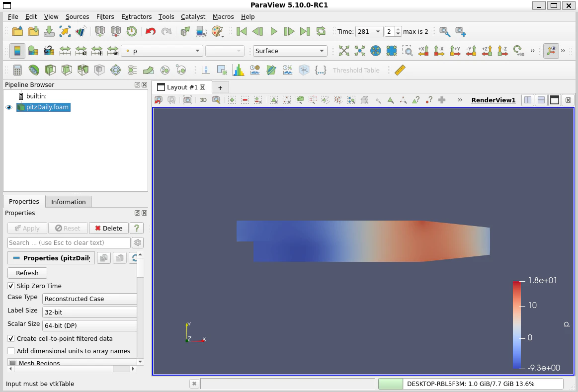Set view direction to -Z
The width and height of the screenshot is (578, 392).
tap(502, 51)
